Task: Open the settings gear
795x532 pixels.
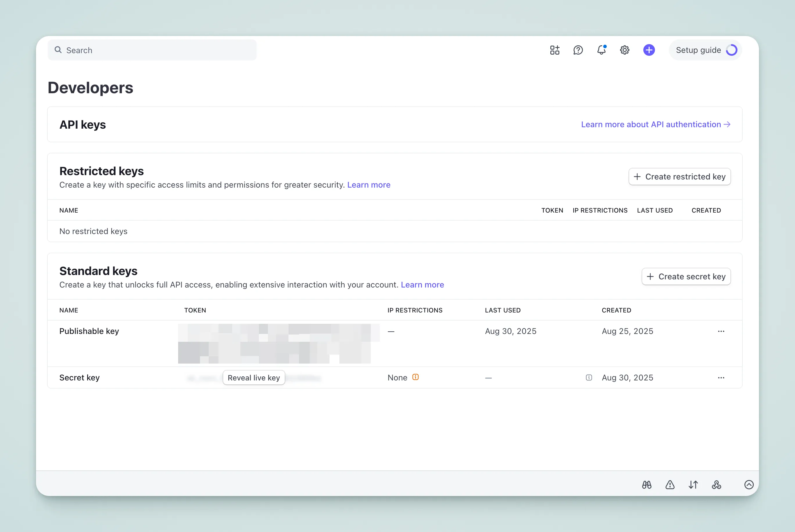Action: [625, 50]
